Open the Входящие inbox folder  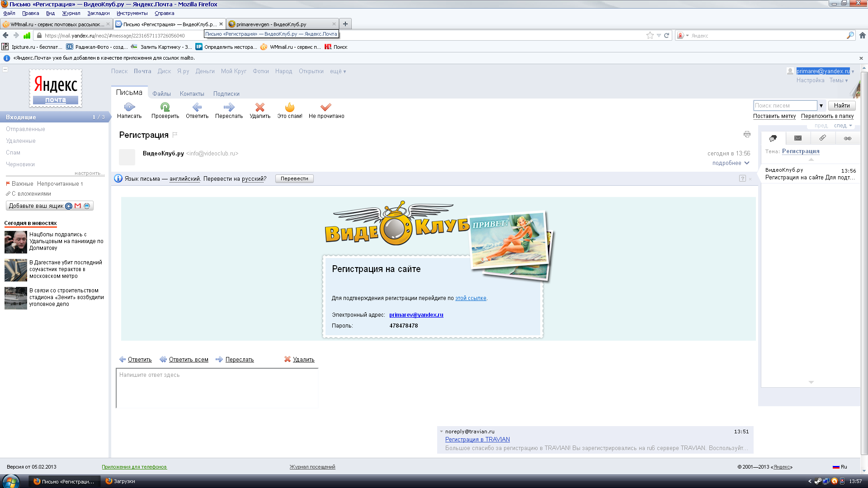click(x=54, y=117)
